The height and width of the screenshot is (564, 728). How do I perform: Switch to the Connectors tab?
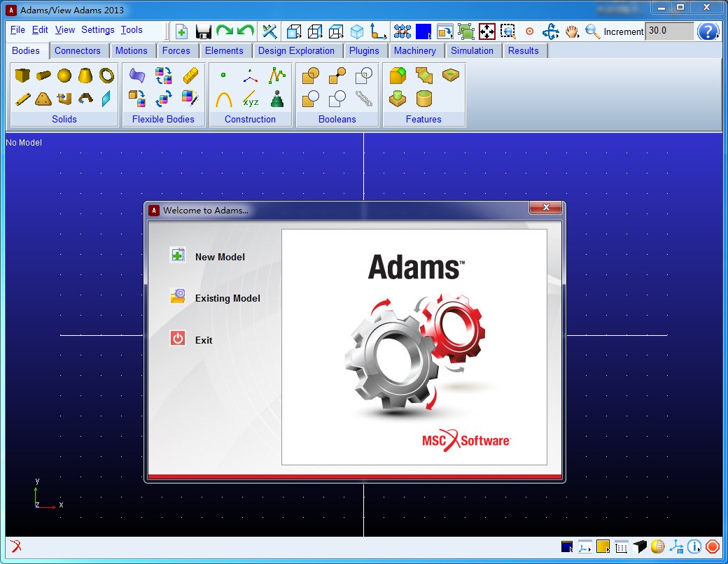pos(77,50)
